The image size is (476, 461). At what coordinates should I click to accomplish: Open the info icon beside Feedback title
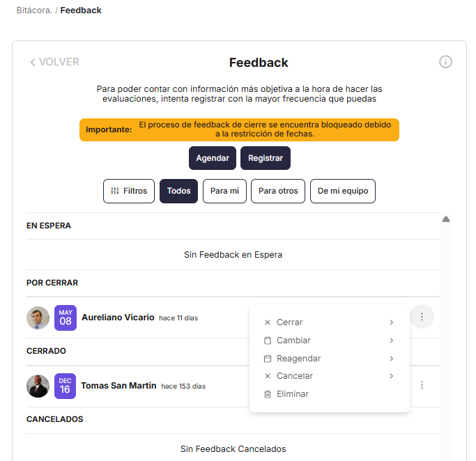[445, 62]
